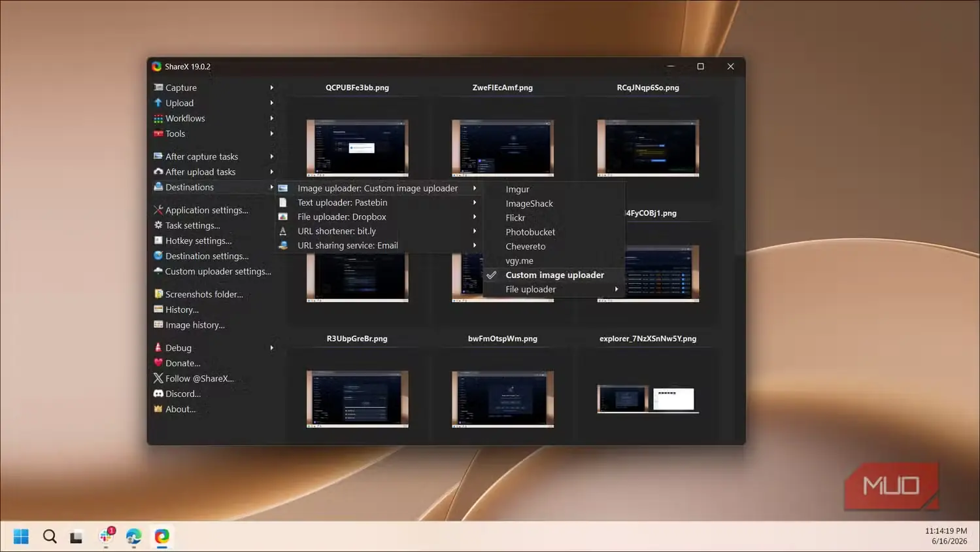
Task: Click the URL shortener icon
Action: [283, 232]
